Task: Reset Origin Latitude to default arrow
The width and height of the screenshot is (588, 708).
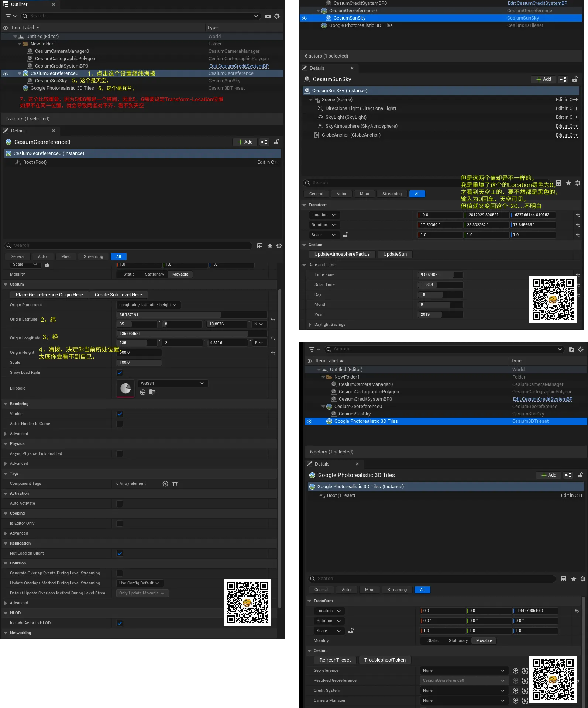Action: click(273, 320)
